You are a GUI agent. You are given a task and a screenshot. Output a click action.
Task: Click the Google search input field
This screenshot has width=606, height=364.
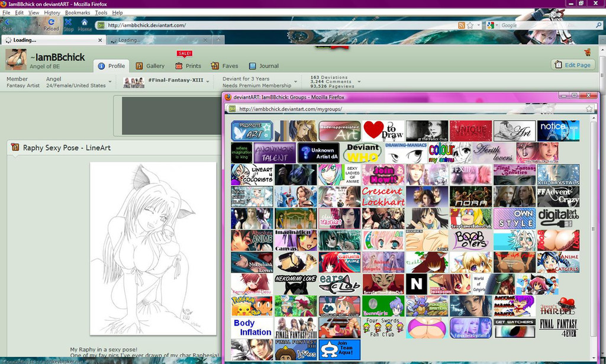pyautogui.click(x=547, y=25)
